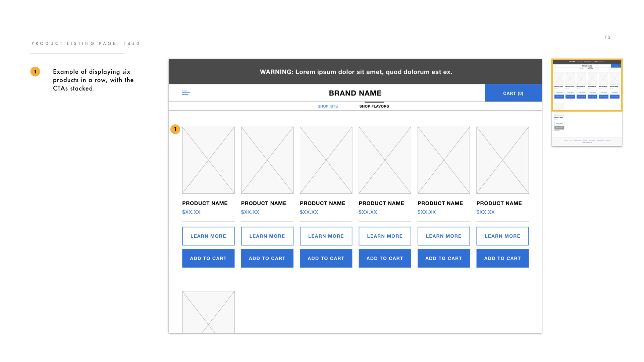Image resolution: width=644 pixels, height=362 pixels.
Task: Click ADD TO CART for second product
Action: 267,258
